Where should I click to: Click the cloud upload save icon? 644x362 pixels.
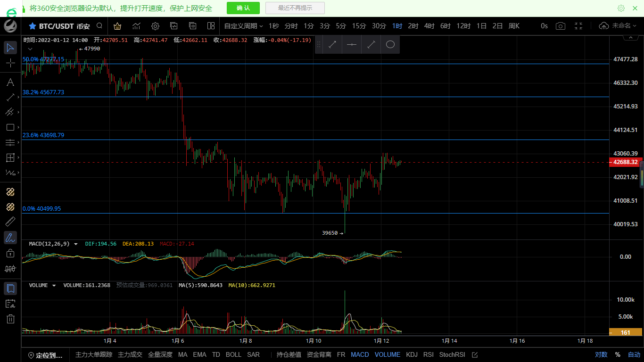604,26
